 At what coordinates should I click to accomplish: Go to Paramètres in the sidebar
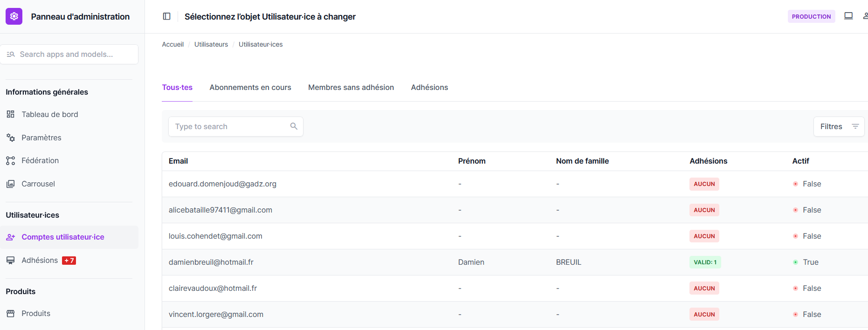click(x=41, y=137)
